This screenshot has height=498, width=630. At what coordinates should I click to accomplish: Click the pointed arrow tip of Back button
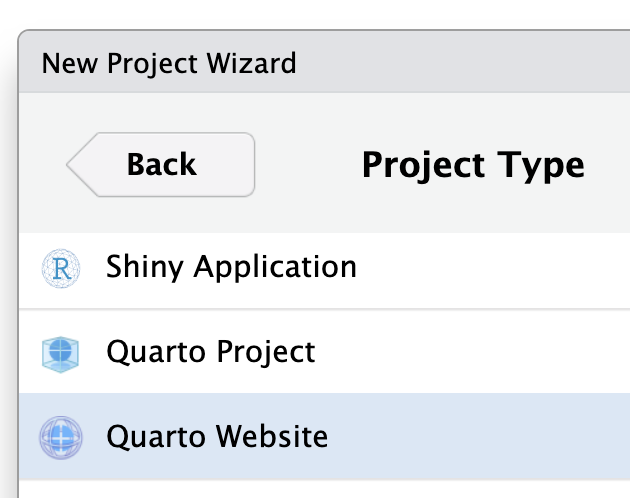(76, 164)
